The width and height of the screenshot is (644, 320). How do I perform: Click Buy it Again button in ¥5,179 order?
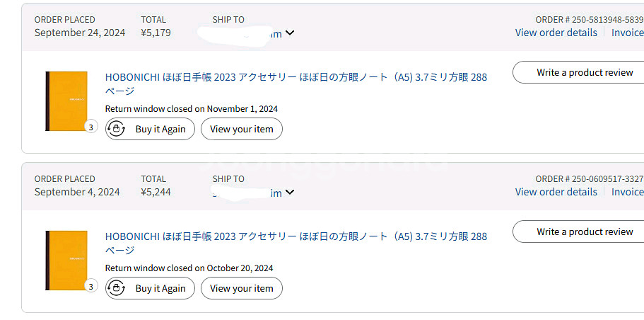(x=150, y=129)
